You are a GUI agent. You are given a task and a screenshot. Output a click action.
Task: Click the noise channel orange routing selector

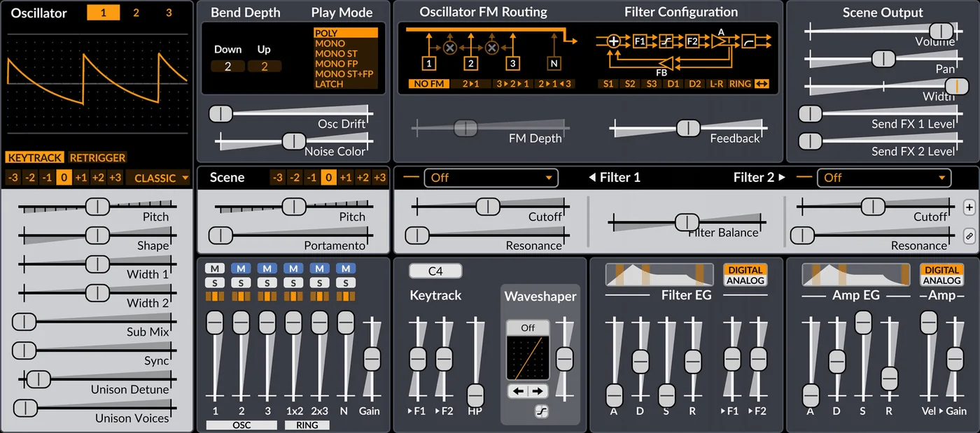point(345,297)
